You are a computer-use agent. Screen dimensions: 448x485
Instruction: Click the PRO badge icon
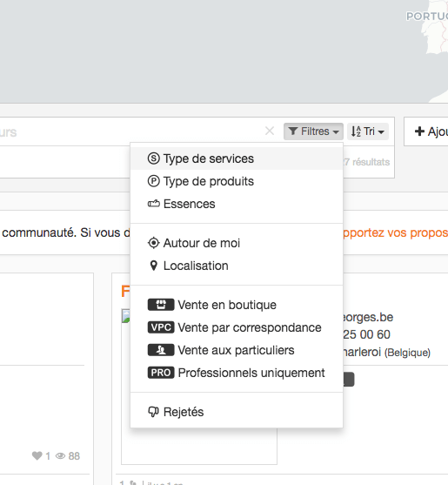(161, 373)
